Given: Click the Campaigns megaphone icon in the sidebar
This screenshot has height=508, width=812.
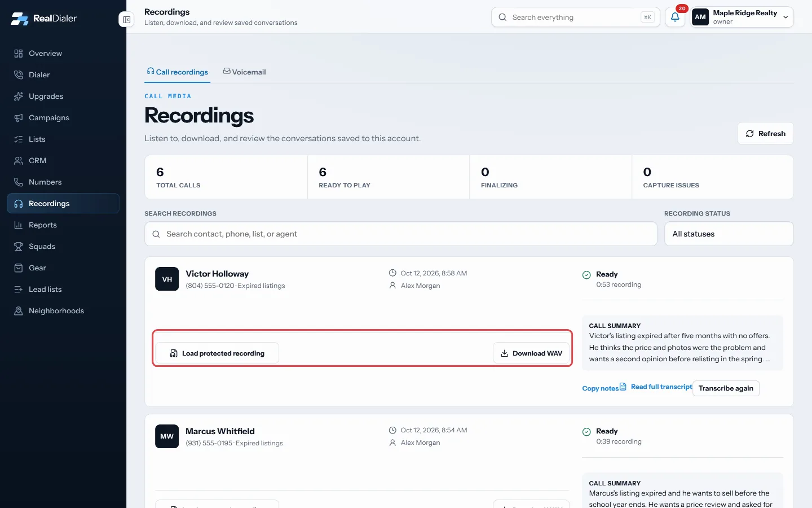Looking at the screenshot, I should 19,118.
